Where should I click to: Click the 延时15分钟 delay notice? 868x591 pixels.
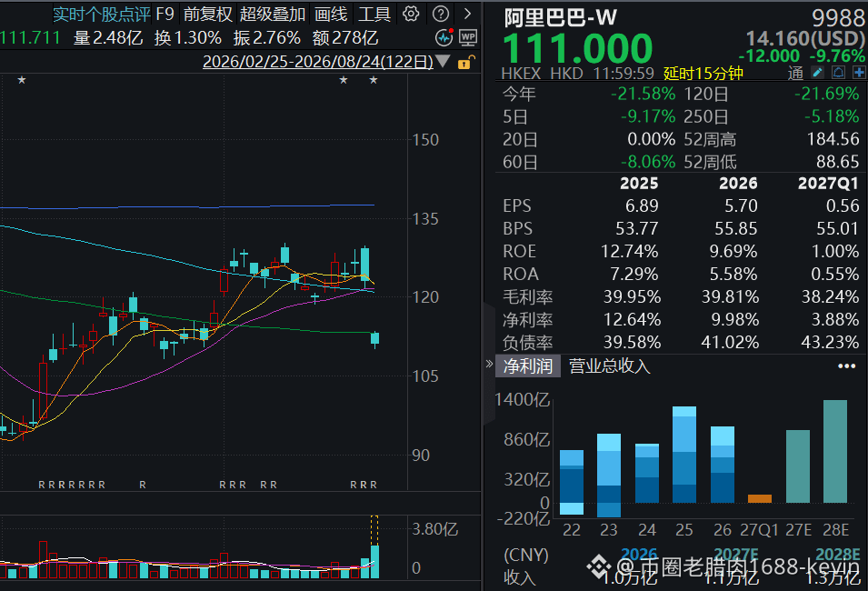coord(703,73)
